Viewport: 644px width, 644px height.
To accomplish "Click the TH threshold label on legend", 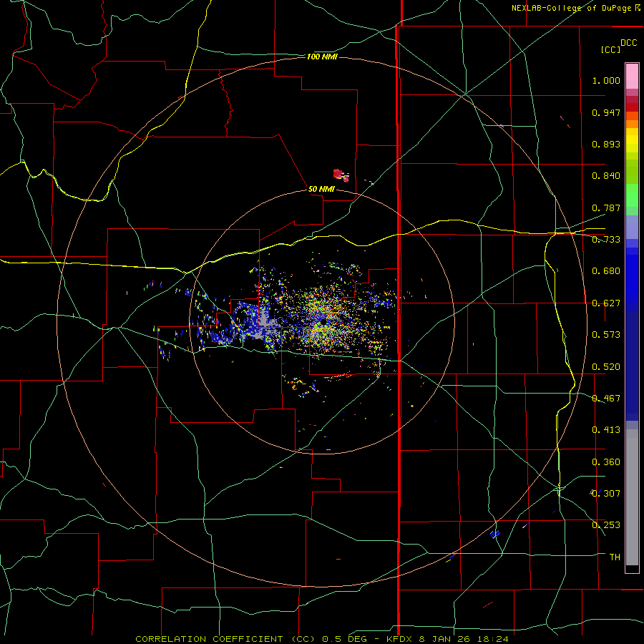I will (x=615, y=557).
